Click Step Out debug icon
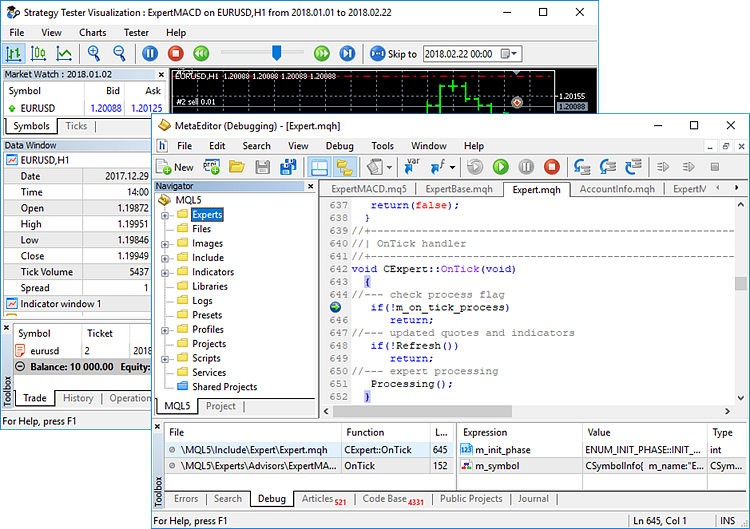The image size is (750, 529). coord(633,167)
